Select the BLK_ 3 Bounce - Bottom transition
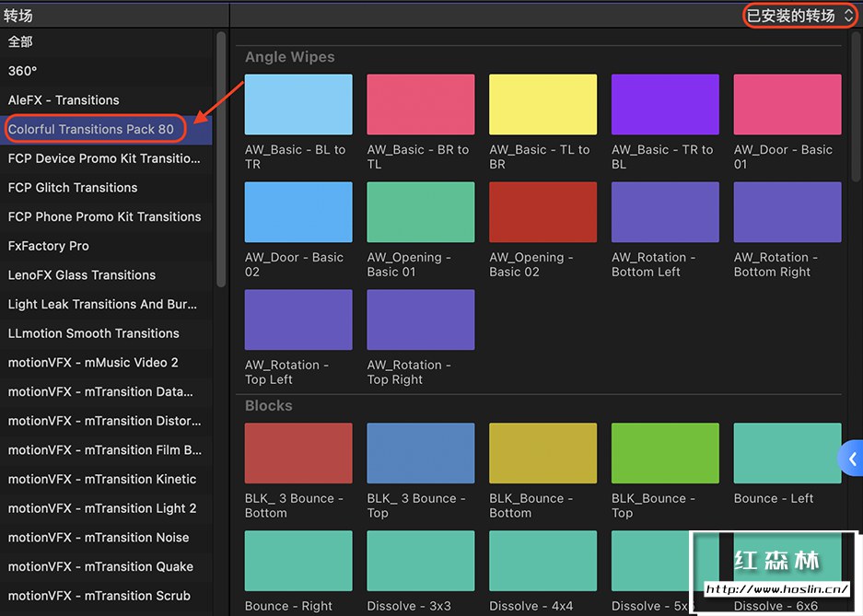 point(298,454)
